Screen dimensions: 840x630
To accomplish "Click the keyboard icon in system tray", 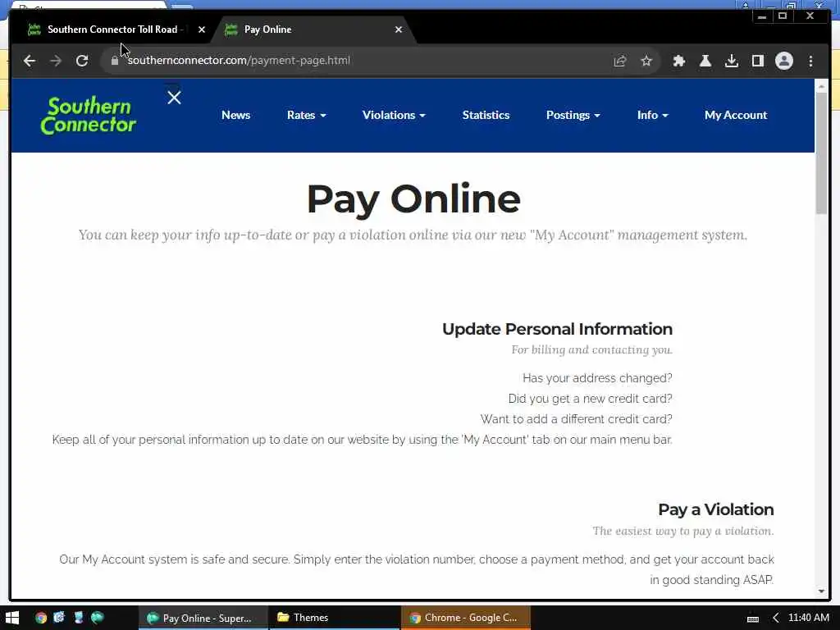I will click(x=753, y=619).
